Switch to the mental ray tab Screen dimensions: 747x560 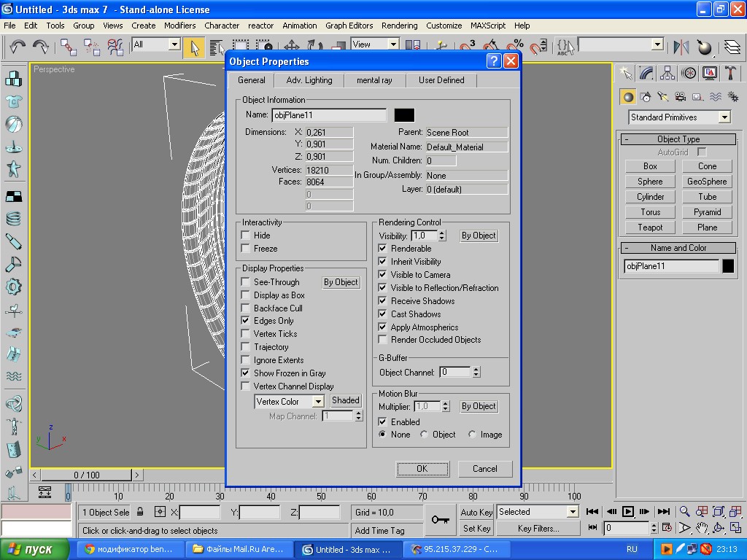tap(374, 80)
